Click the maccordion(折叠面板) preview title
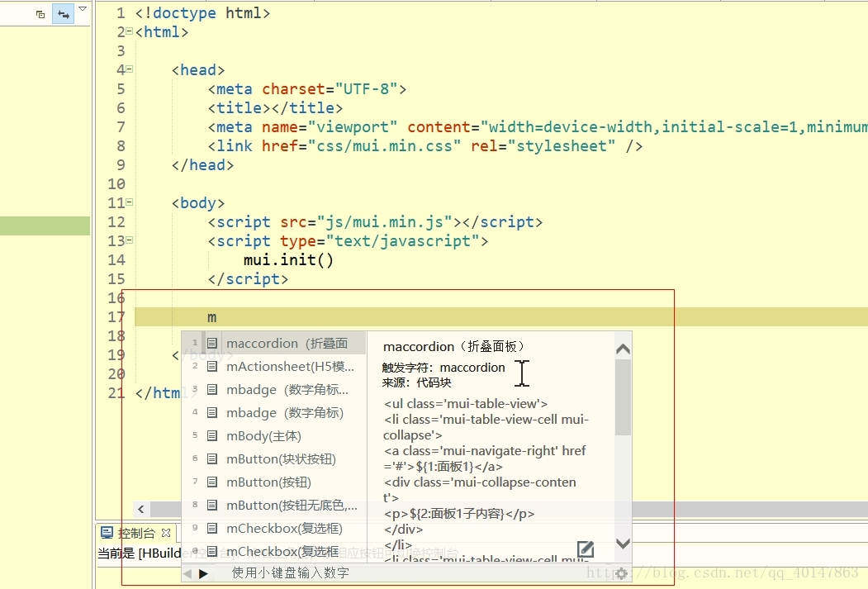 (x=454, y=346)
